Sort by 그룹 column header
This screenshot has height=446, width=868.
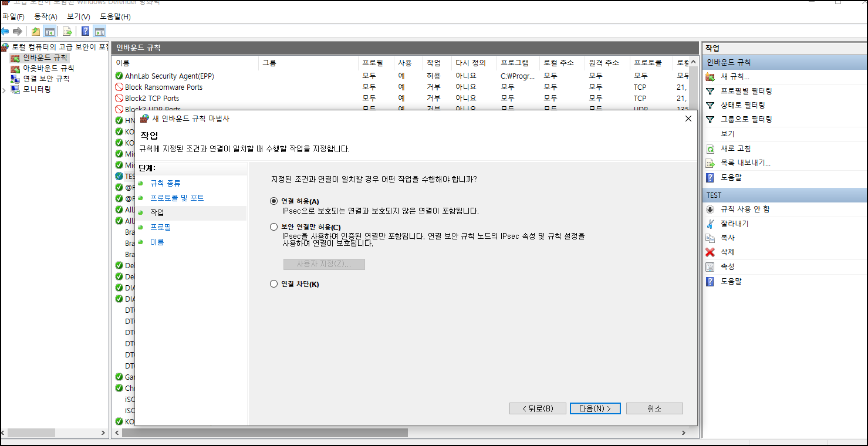tap(308, 63)
